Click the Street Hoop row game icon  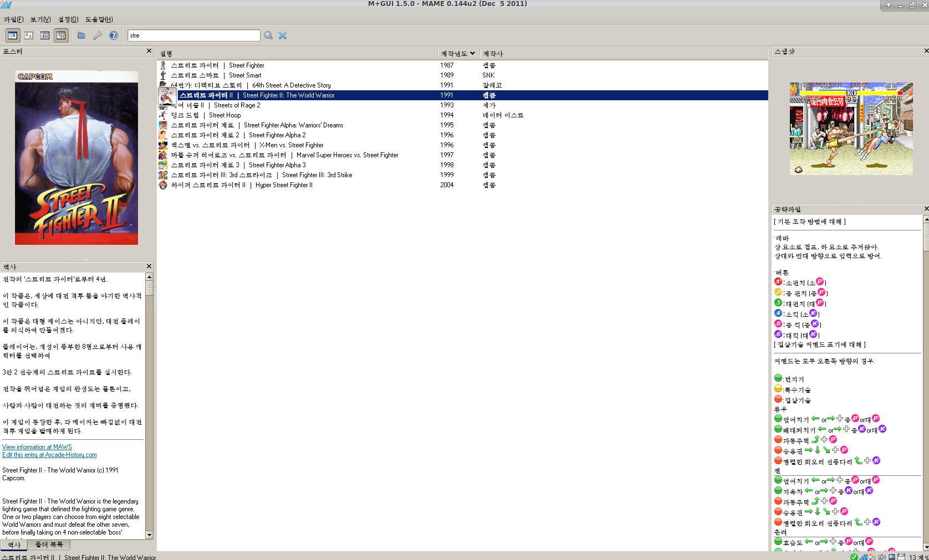(x=163, y=115)
